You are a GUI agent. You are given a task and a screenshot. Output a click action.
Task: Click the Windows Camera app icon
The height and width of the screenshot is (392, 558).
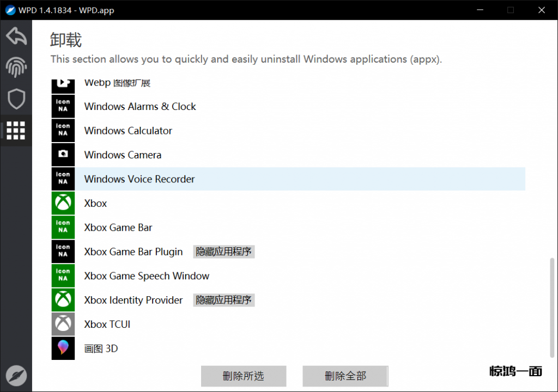point(63,155)
